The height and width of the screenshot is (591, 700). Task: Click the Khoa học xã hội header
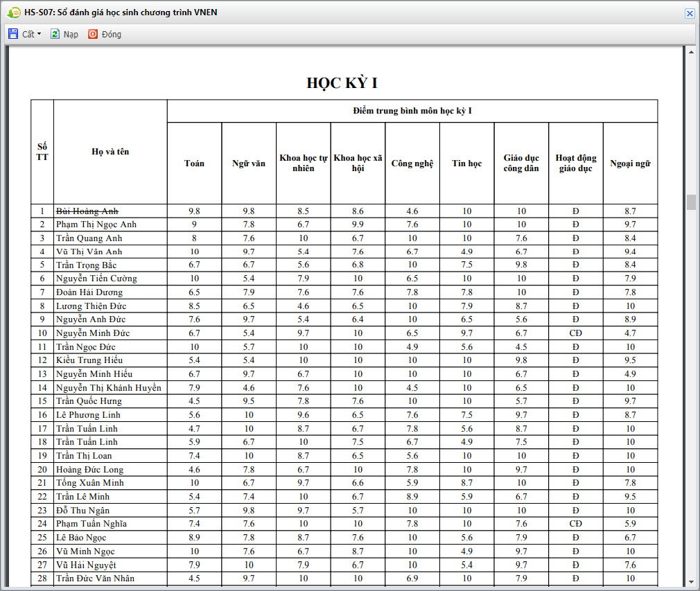(358, 163)
